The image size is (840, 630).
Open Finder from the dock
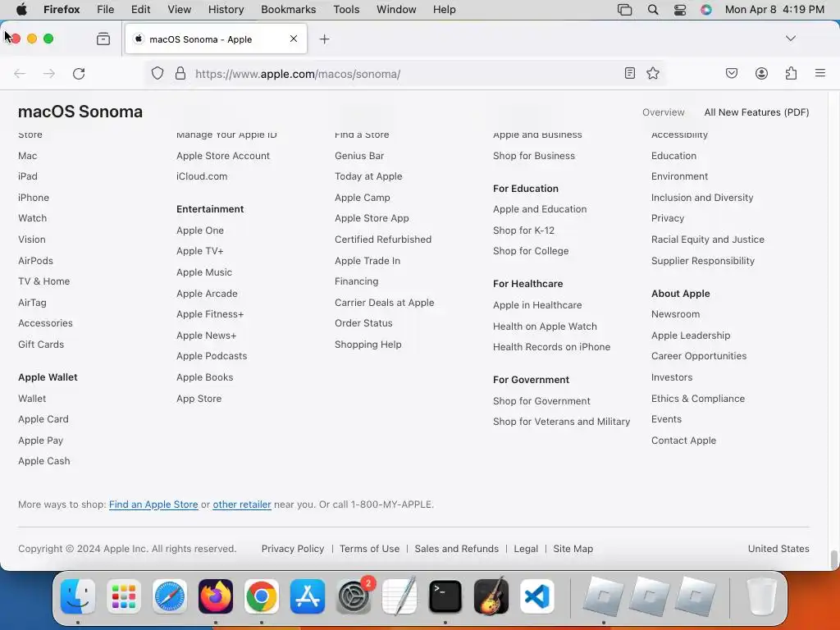[x=78, y=596]
